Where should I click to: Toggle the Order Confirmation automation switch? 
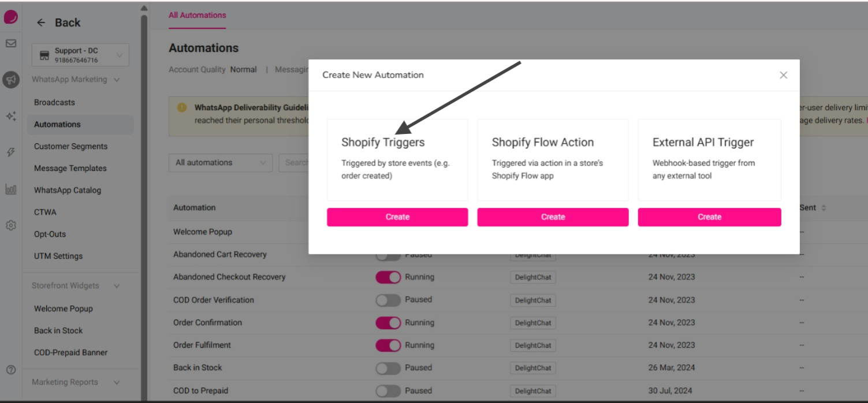[388, 323]
